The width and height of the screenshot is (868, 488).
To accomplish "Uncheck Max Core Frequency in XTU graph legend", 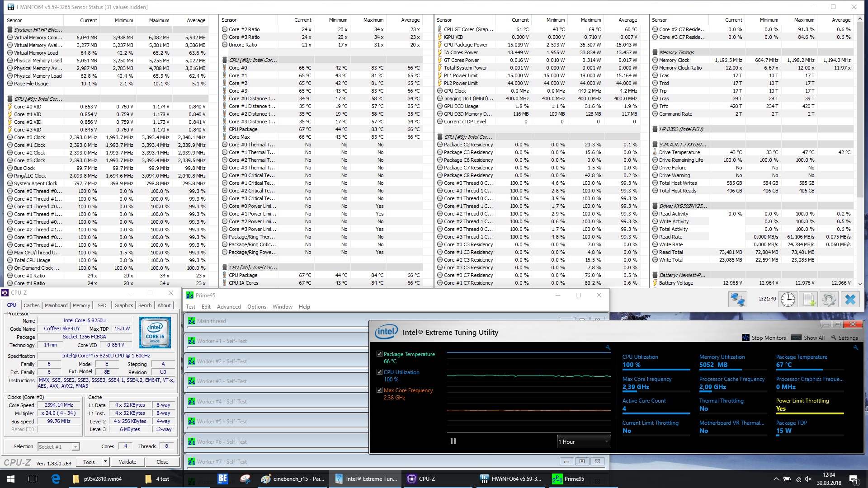I will point(380,389).
